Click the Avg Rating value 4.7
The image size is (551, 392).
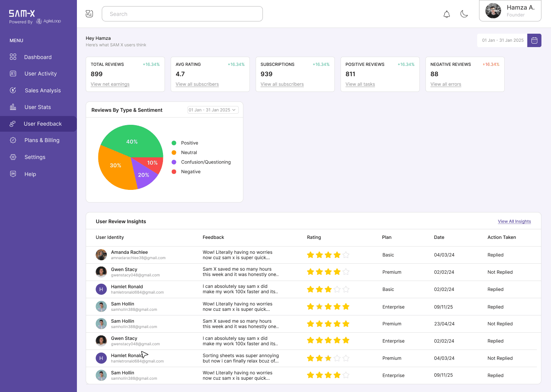click(x=180, y=74)
